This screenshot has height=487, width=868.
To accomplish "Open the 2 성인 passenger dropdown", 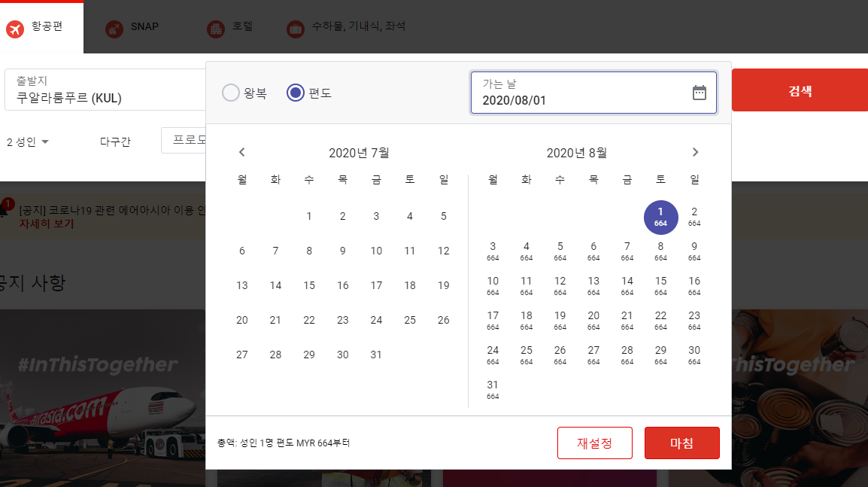I will [x=28, y=142].
